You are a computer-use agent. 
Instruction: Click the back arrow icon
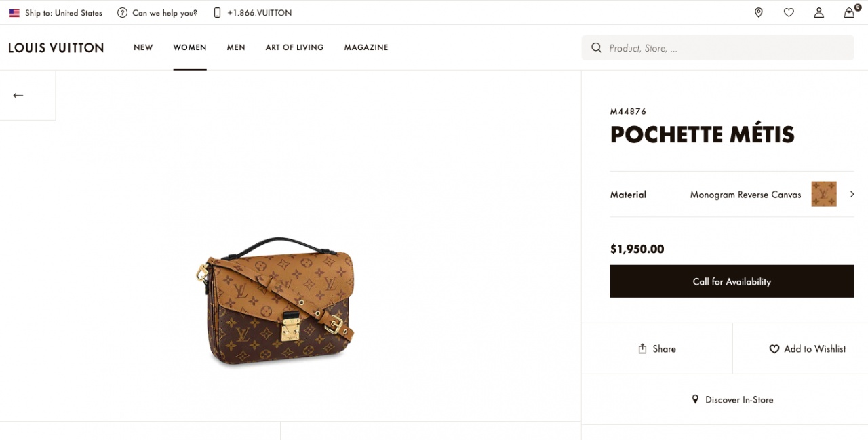pos(18,96)
